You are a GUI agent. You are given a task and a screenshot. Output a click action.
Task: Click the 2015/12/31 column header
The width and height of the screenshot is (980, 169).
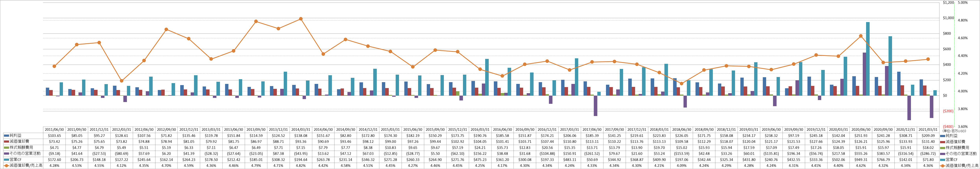[458, 129]
